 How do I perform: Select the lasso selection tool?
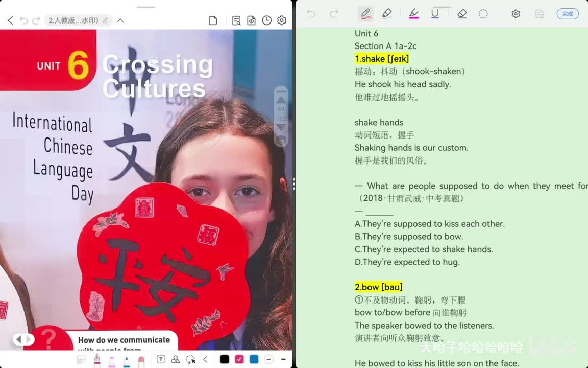(190, 359)
